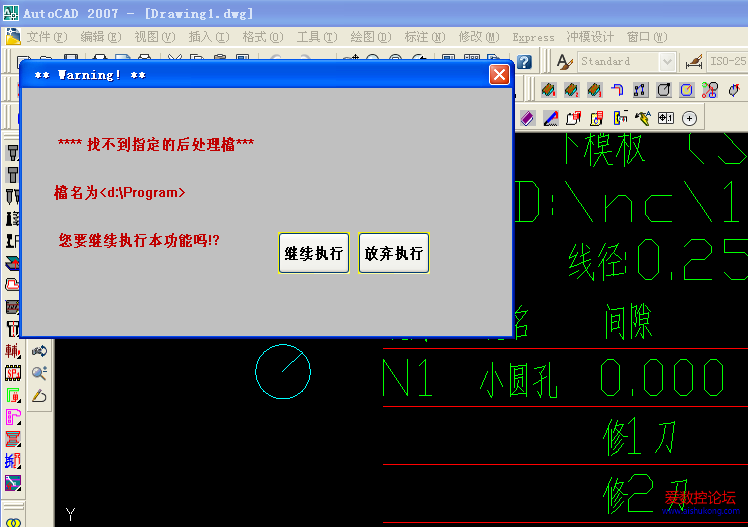748x527 pixels.
Task: Click the white sheet with red list icon
Action: pos(573,118)
